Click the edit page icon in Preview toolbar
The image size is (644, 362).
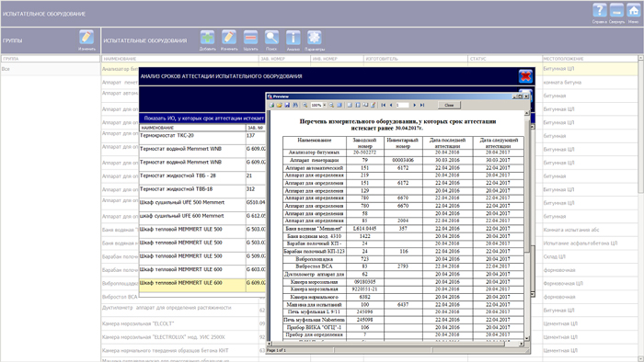373,105
